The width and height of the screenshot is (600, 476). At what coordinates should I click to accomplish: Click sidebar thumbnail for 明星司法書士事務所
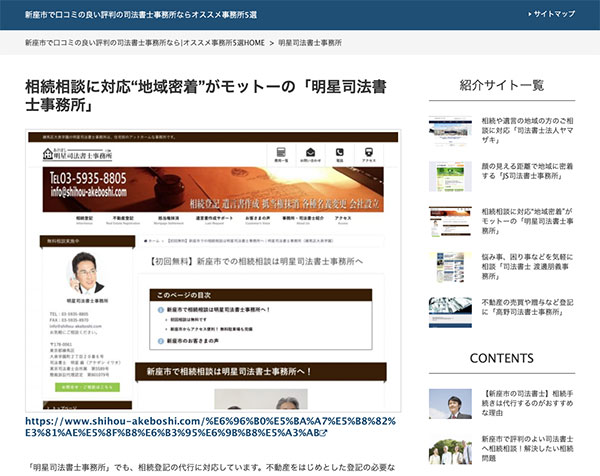pyautogui.click(x=450, y=222)
